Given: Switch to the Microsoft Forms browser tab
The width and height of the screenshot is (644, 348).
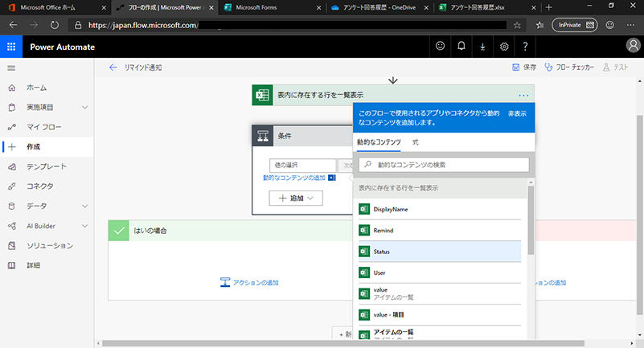Looking at the screenshot, I should (x=272, y=7).
